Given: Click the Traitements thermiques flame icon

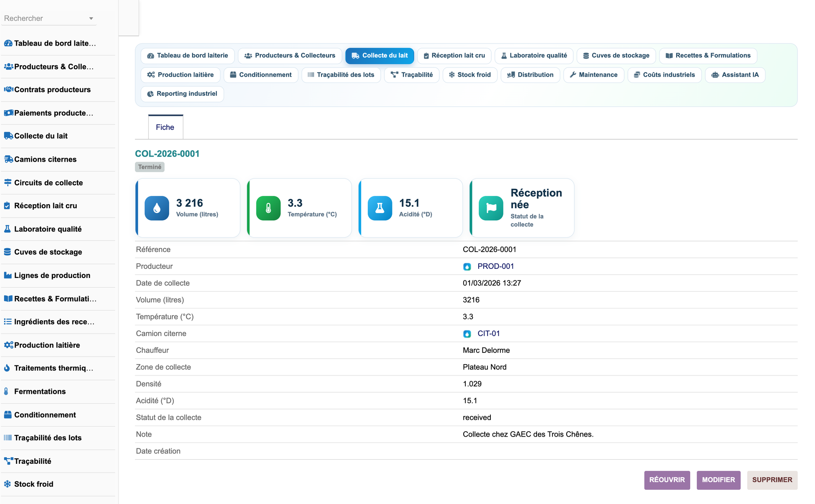Looking at the screenshot, I should point(7,368).
